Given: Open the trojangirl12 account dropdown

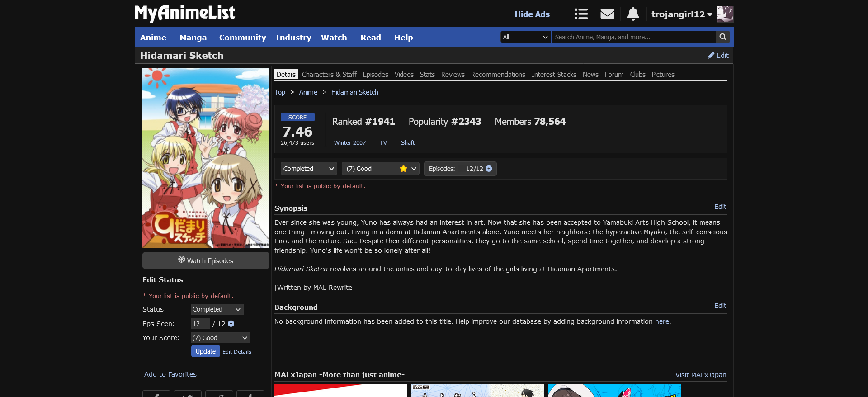Looking at the screenshot, I should [682, 14].
